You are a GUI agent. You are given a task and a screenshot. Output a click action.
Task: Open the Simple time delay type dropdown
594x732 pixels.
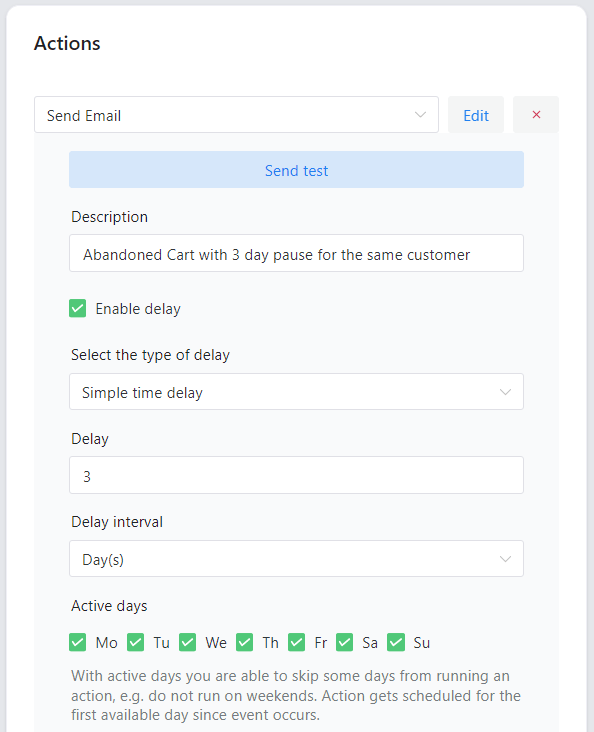tap(297, 392)
